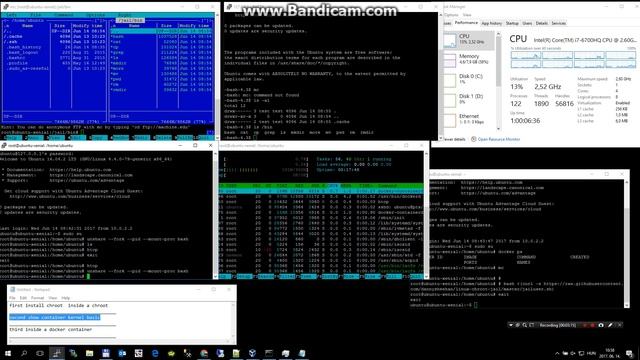Open Command menu in Midnight Commander

(64, 15)
